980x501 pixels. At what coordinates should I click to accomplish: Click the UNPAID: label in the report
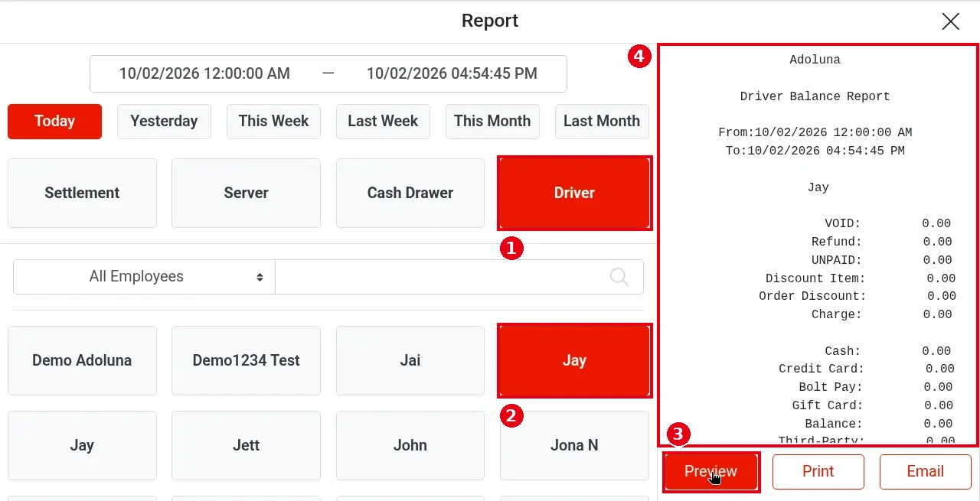837,260
